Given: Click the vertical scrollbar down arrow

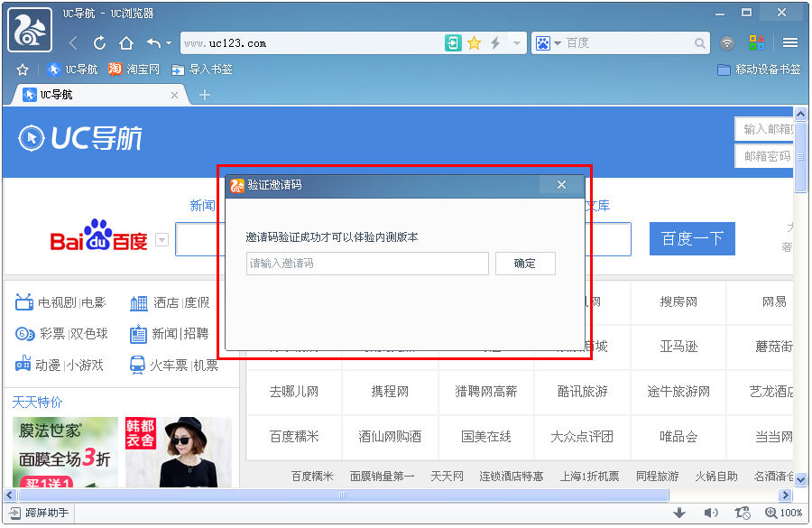Looking at the screenshot, I should coord(800,480).
